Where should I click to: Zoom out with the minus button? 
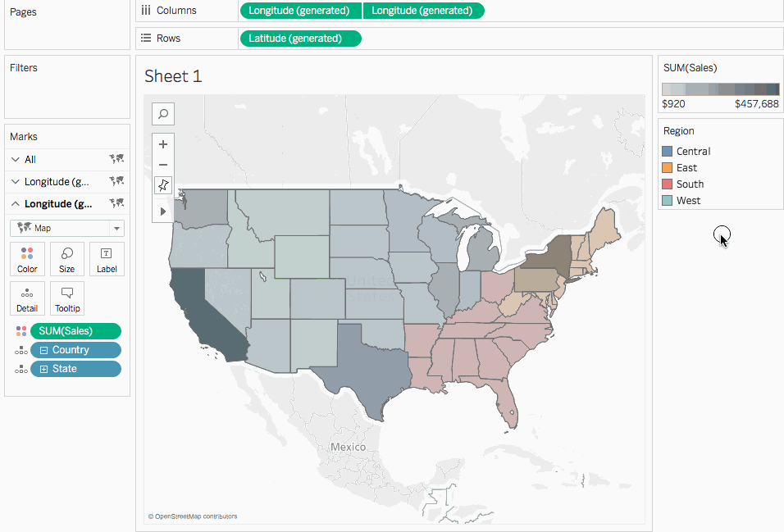click(163, 165)
